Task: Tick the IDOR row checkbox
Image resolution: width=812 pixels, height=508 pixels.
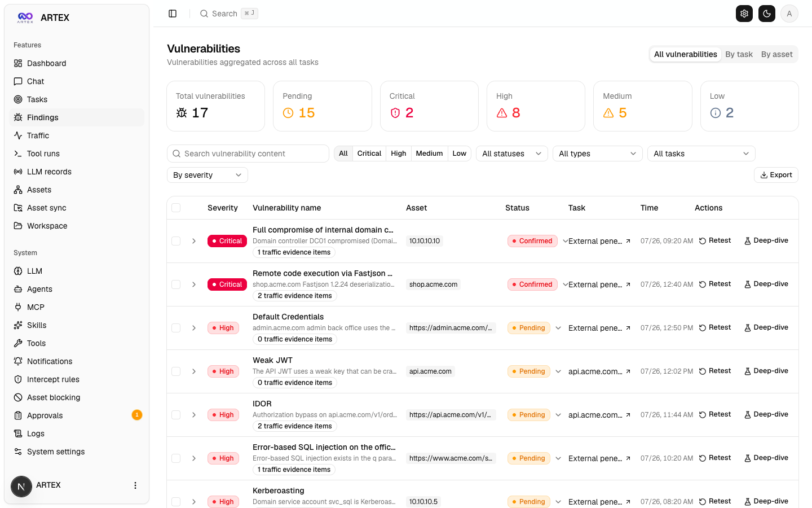Action: click(176, 415)
